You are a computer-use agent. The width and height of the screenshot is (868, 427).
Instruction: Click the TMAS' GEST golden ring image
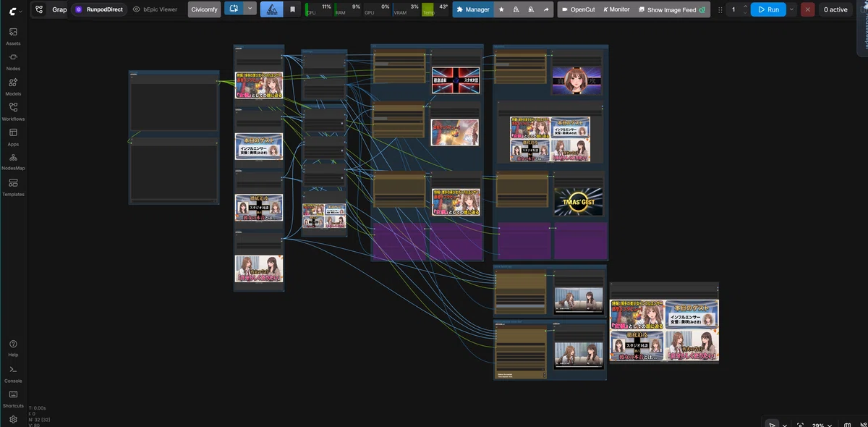[x=578, y=202]
